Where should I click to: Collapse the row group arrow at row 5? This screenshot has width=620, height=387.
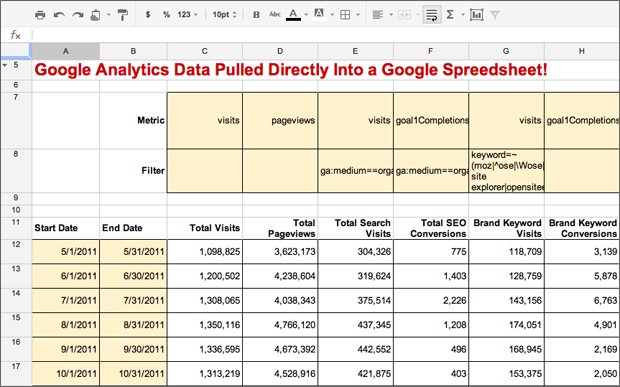(x=5, y=65)
